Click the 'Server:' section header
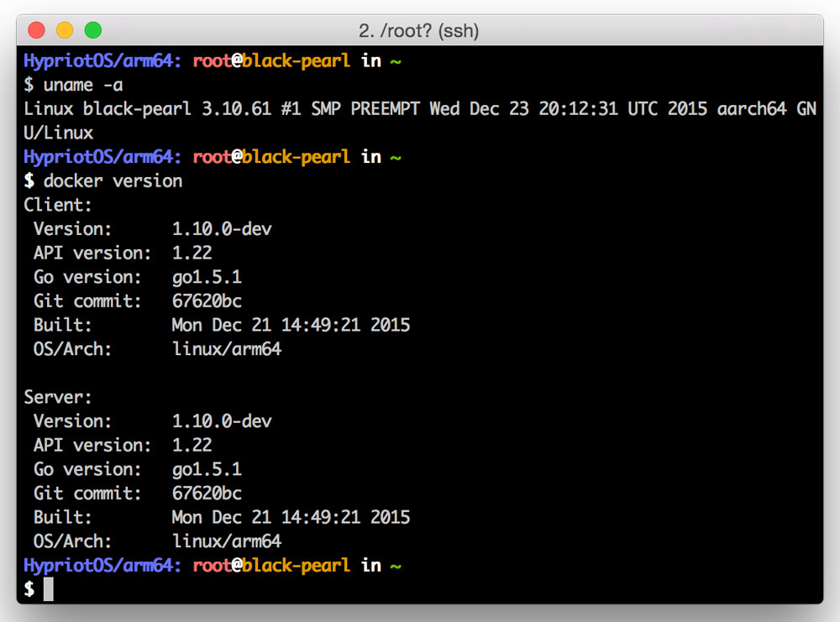This screenshot has width=840, height=622. [58, 397]
